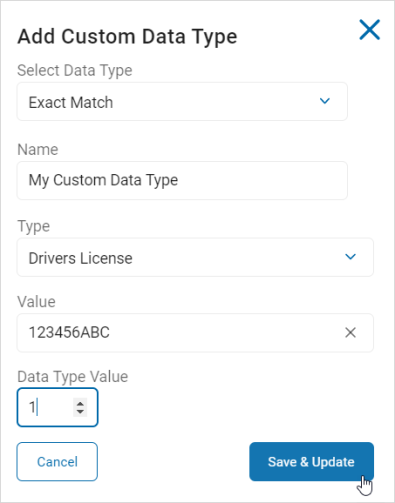
Task: Click the Select Data Type label
Action: click(x=75, y=70)
